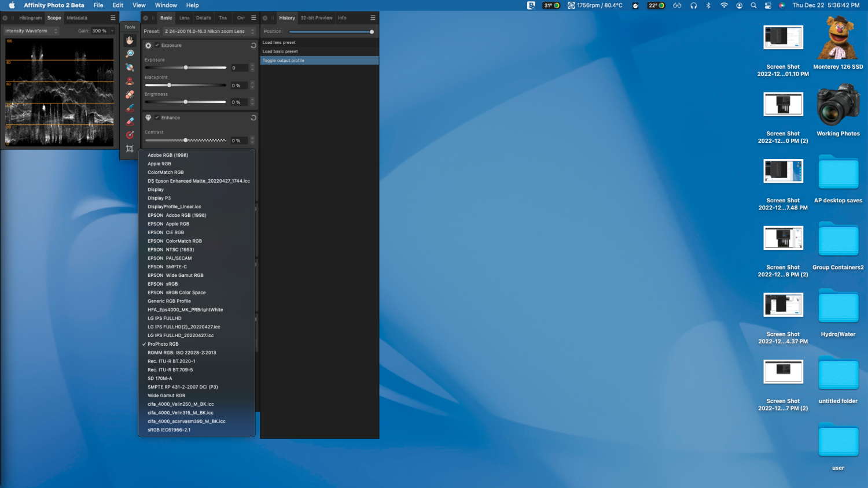Select the Overlay Erase tool
Viewport: 868px width, 488px height.
click(130, 121)
